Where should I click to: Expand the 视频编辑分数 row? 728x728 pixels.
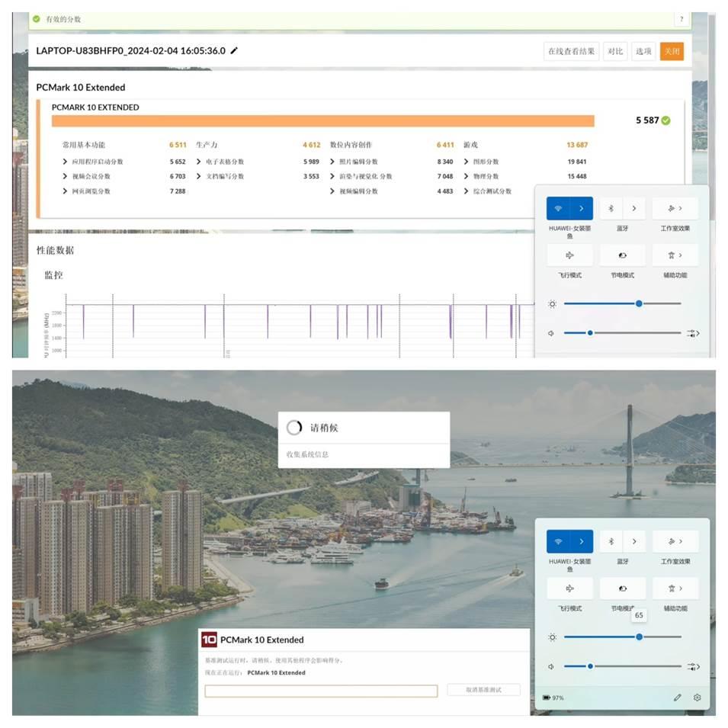[x=332, y=191]
